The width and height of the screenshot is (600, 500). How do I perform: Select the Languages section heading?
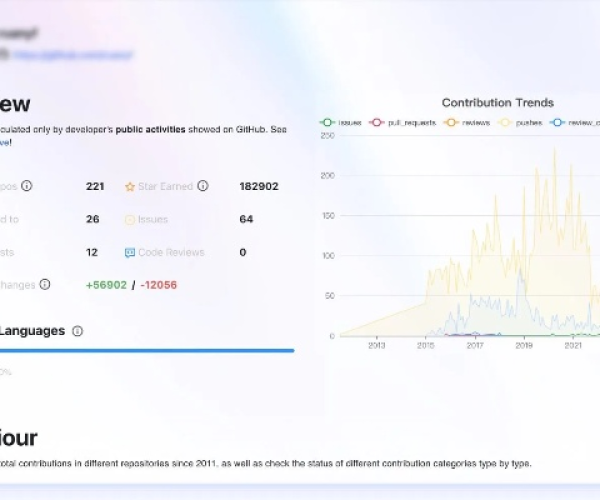[32, 331]
